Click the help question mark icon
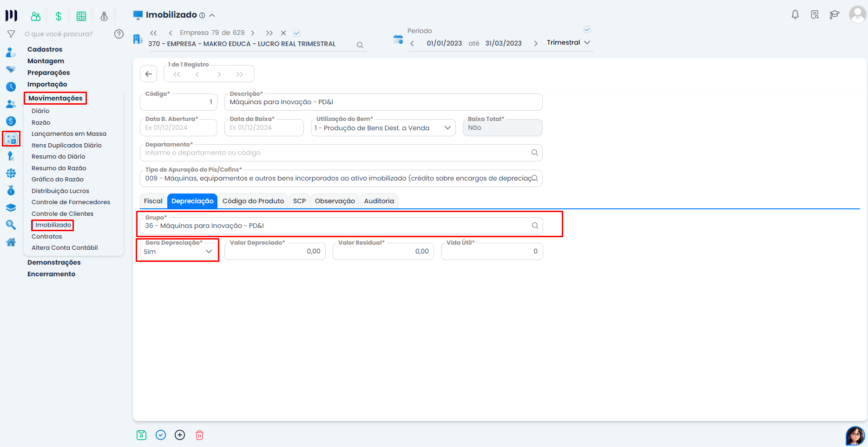Image resolution: width=868 pixels, height=447 pixels. click(x=119, y=34)
